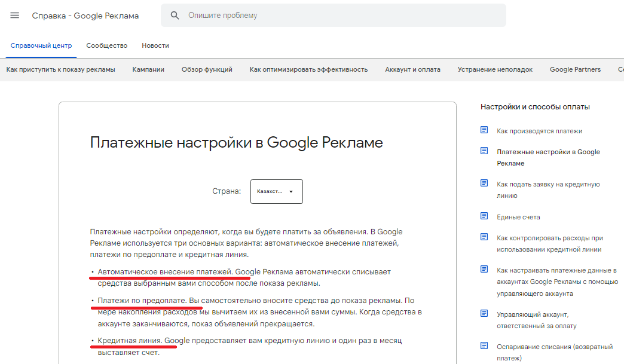Screen dimensions: 624x364
Task: Click the page heading 'Платежные настройки в Google Рекламе'
Action: pos(236,143)
